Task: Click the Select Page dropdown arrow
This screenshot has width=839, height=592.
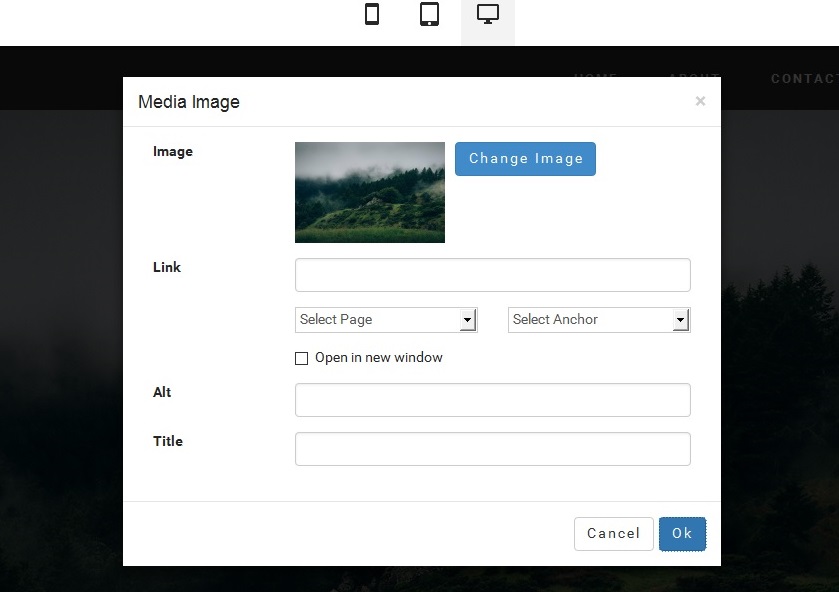Action: click(x=467, y=319)
